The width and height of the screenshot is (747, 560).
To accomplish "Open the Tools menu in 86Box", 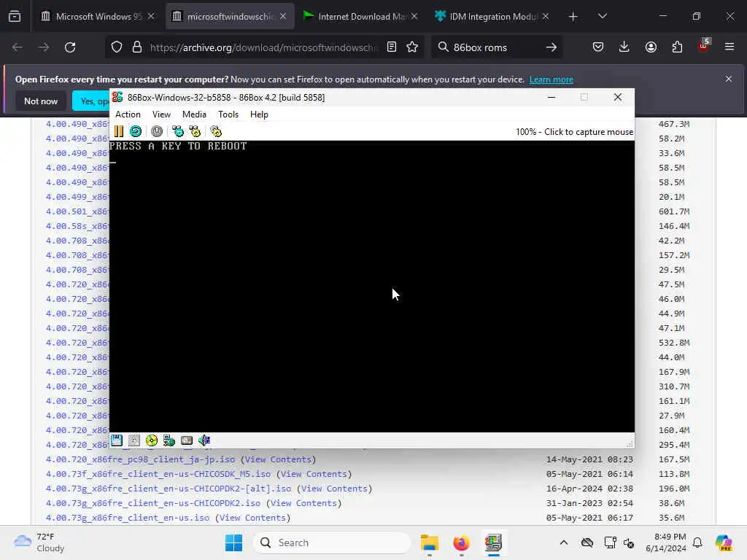I will tap(228, 114).
